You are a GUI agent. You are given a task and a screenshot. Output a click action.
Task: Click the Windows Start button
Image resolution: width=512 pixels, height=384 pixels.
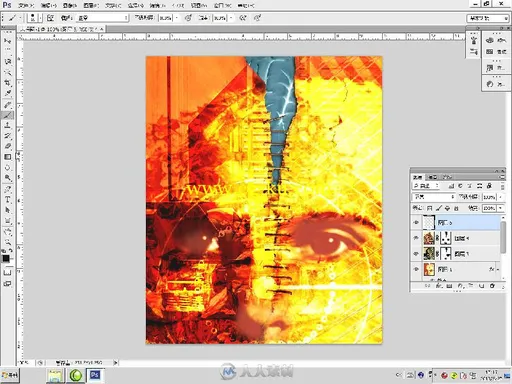[10, 376]
